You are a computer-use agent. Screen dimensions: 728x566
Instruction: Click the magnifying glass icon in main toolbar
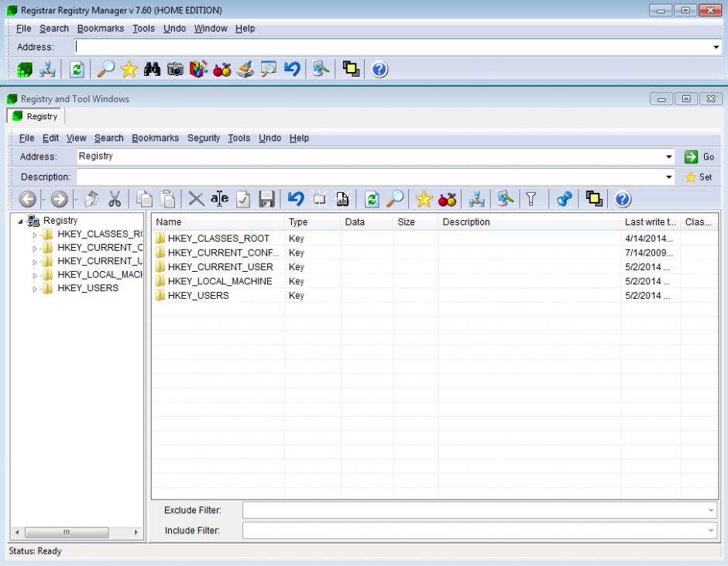pyautogui.click(x=106, y=70)
